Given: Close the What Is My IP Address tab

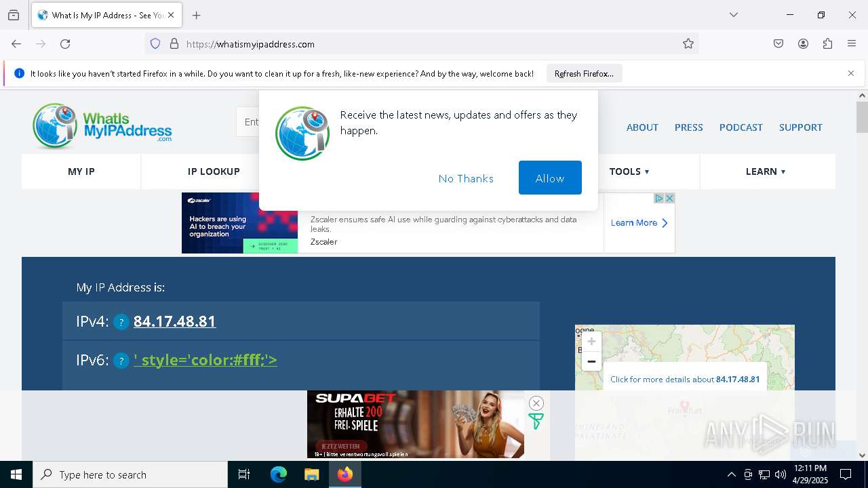Looking at the screenshot, I should 171,15.
